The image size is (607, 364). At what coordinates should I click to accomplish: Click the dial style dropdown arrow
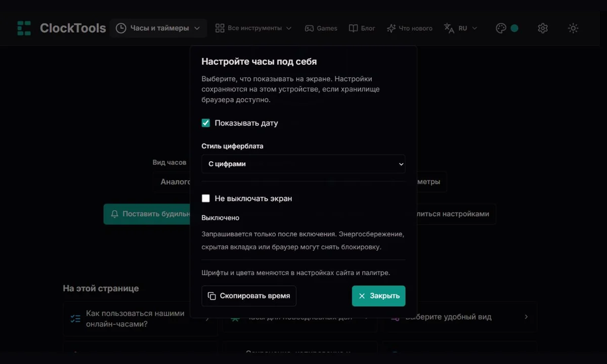401,164
